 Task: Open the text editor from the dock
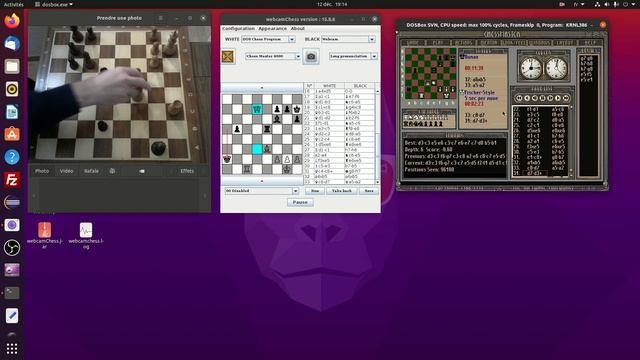click(x=12, y=316)
